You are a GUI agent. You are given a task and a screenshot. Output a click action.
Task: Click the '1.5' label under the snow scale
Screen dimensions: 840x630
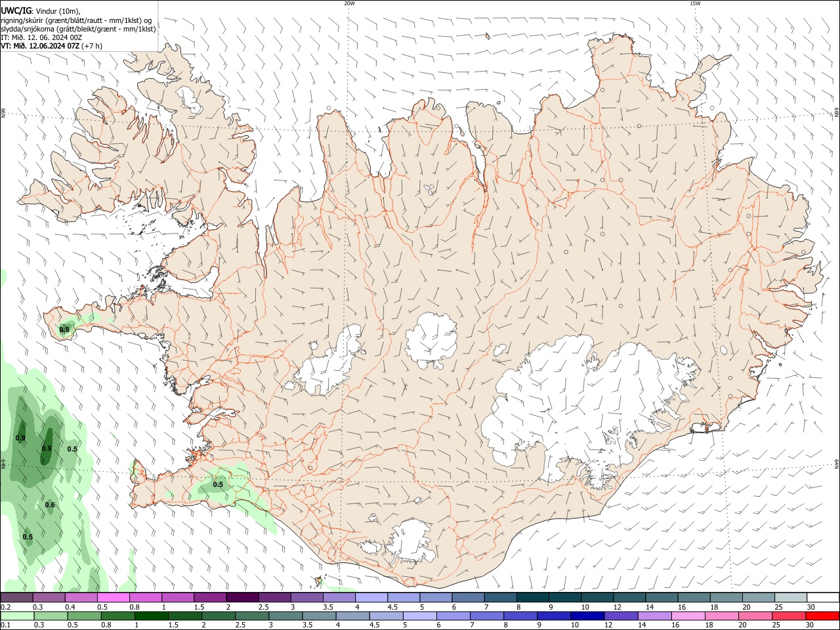coord(198,607)
